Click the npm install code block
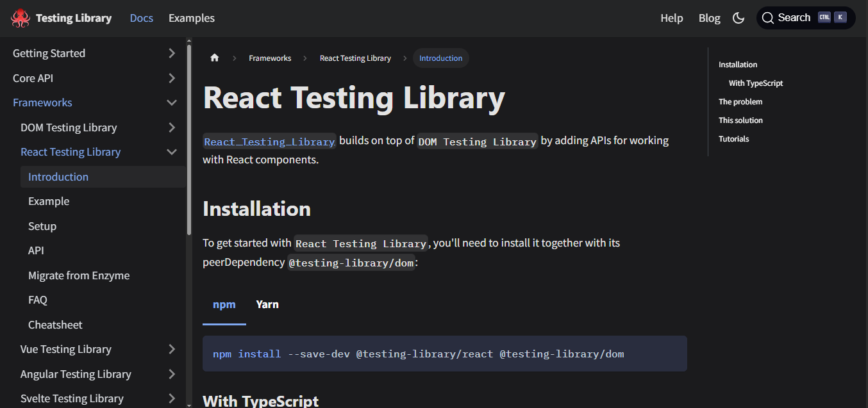Viewport: 868px width, 408px height. (445, 354)
